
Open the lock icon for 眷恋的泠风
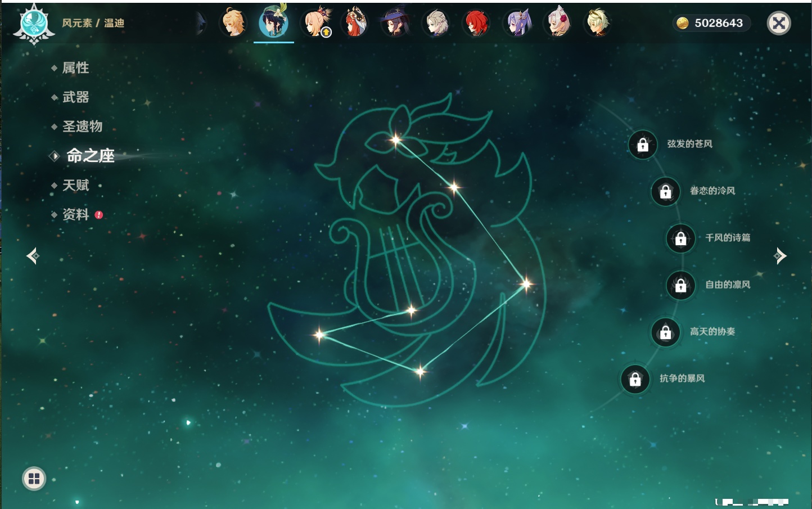point(666,191)
